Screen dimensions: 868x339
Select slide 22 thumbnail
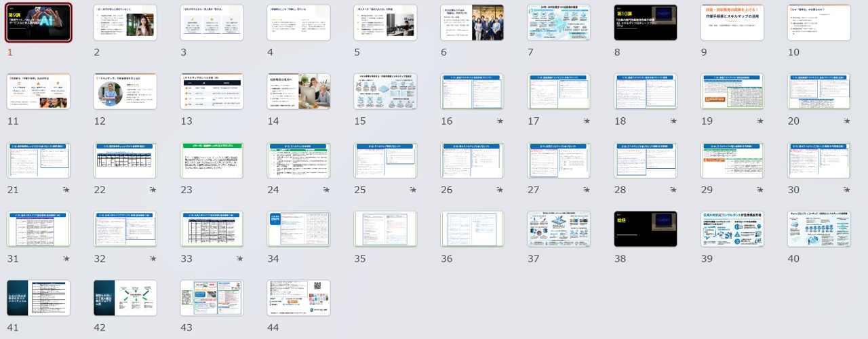(x=125, y=161)
